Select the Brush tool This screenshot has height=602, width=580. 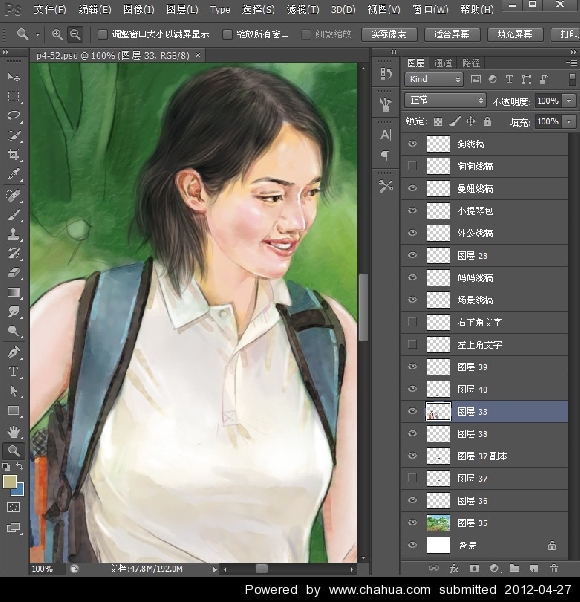tap(13, 215)
